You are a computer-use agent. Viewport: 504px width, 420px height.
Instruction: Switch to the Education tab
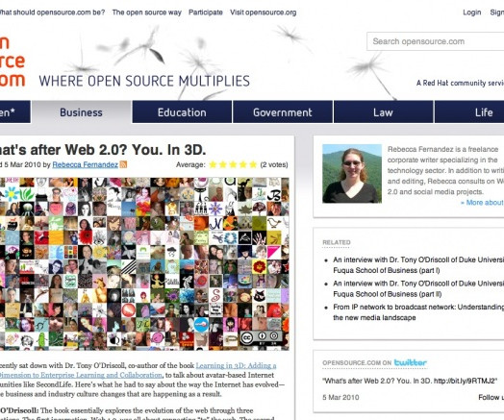click(x=182, y=112)
